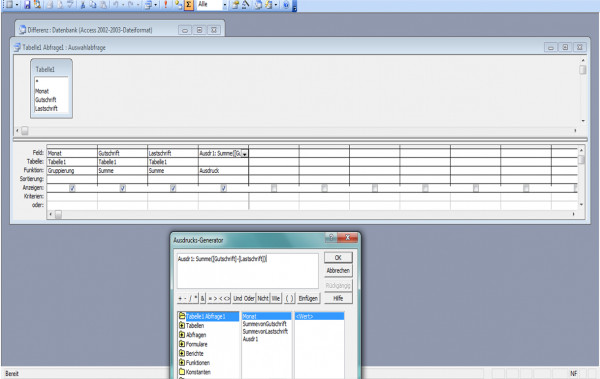Click into the expression text box
Screen dimensions: 600x379
point(248,271)
